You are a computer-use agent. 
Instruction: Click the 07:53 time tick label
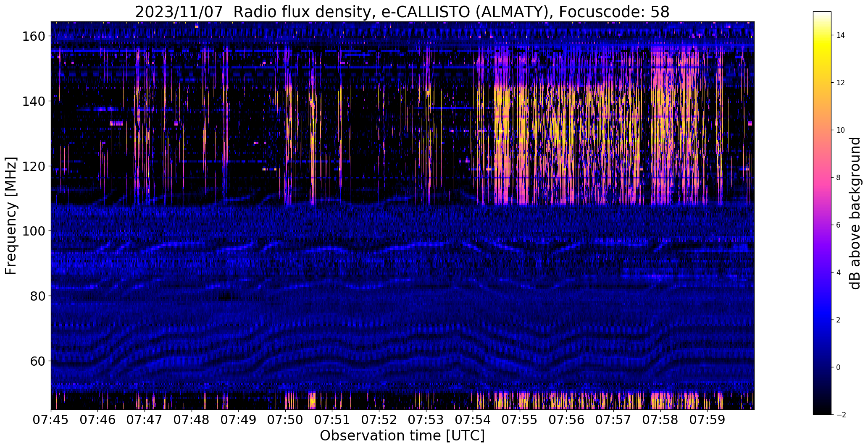(x=426, y=420)
